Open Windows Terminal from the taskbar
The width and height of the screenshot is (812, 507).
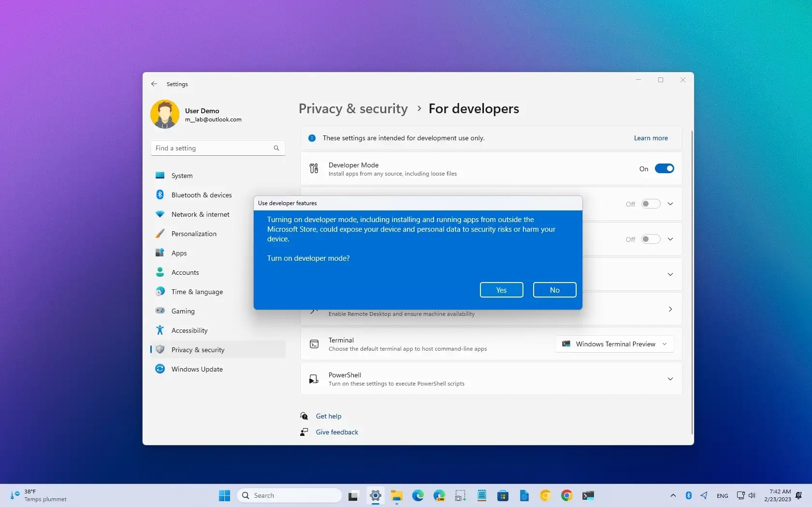click(x=588, y=495)
